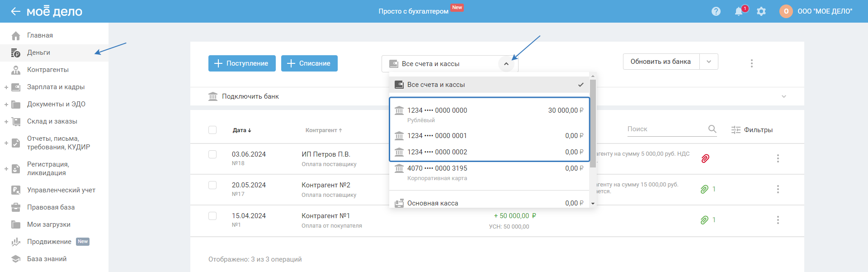Tick the checkbox for 03.06.2024 operation

[212, 154]
